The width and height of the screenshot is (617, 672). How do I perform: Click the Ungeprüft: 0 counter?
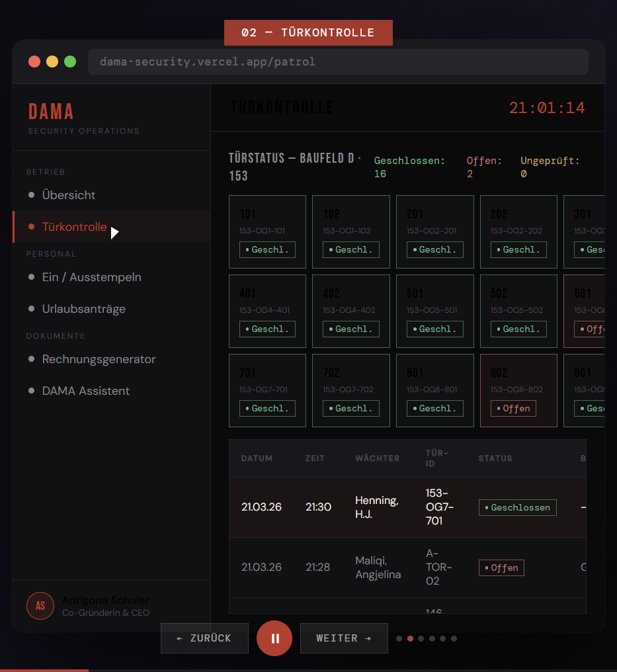550,167
